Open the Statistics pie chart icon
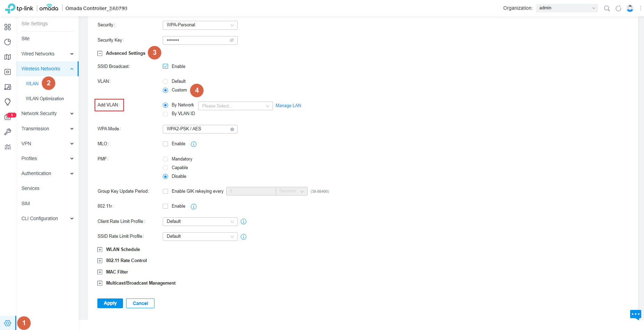The height and width of the screenshot is (330, 644). pyautogui.click(x=8, y=42)
